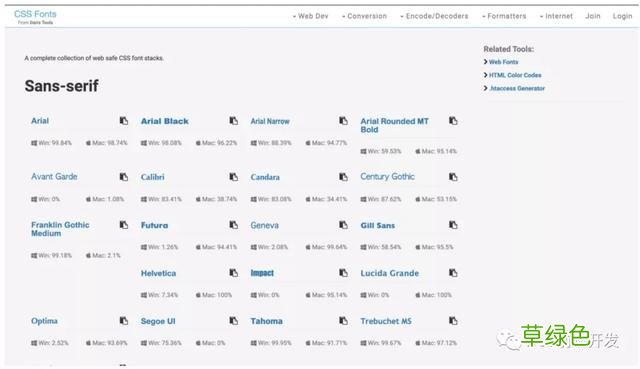Open the Web Fonts related tool
Image resolution: width=640 pixels, height=369 pixels.
[x=503, y=62]
